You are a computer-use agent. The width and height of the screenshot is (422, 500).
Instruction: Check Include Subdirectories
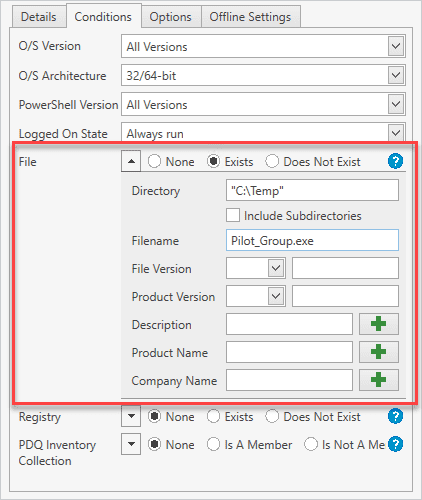233,215
